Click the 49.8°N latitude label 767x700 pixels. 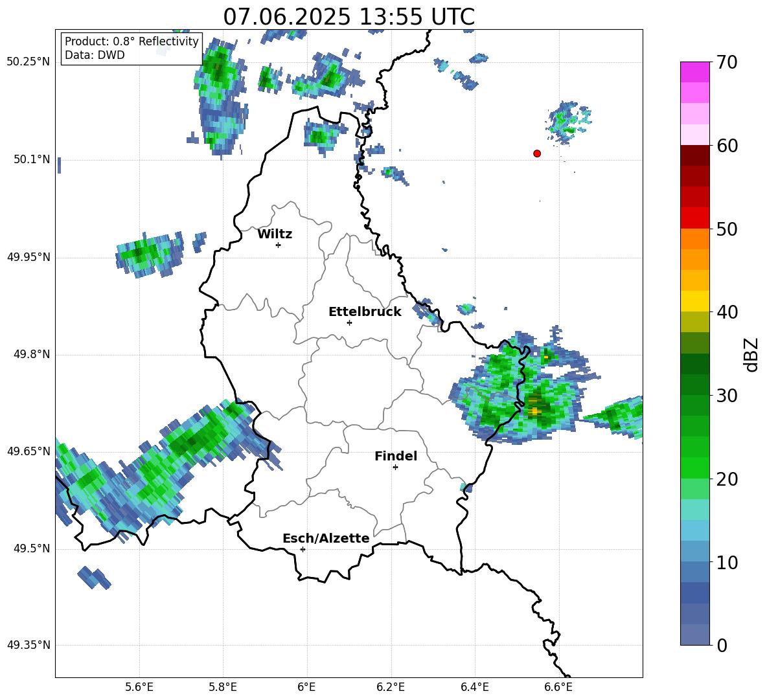pyautogui.click(x=32, y=354)
